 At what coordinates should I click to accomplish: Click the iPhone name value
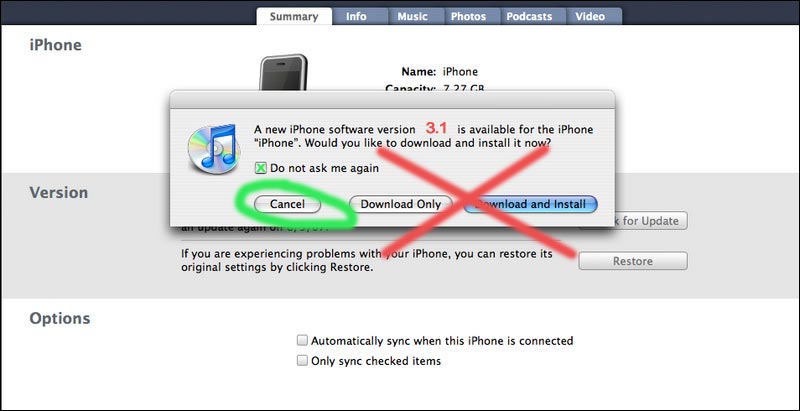point(460,71)
